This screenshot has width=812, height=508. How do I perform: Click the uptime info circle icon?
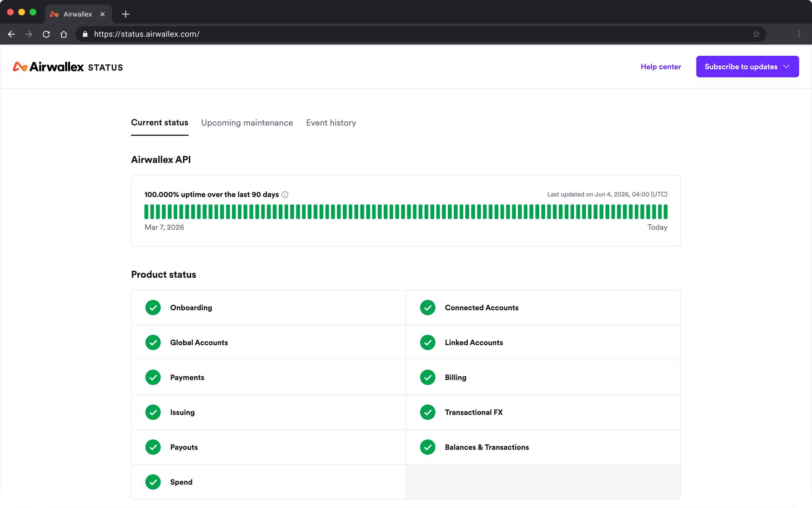click(x=285, y=195)
